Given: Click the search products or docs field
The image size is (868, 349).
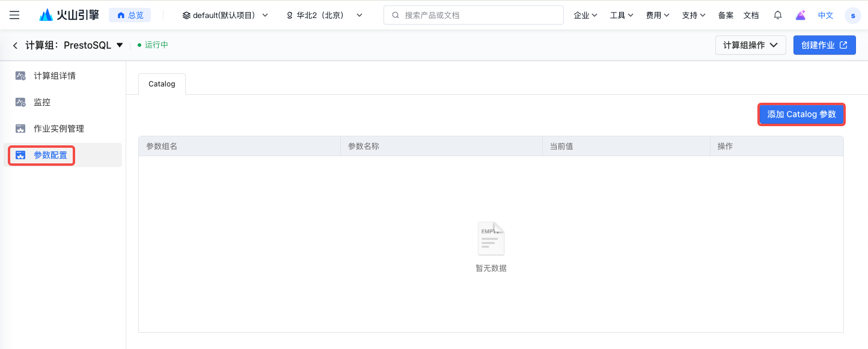Looking at the screenshot, I should point(474,15).
